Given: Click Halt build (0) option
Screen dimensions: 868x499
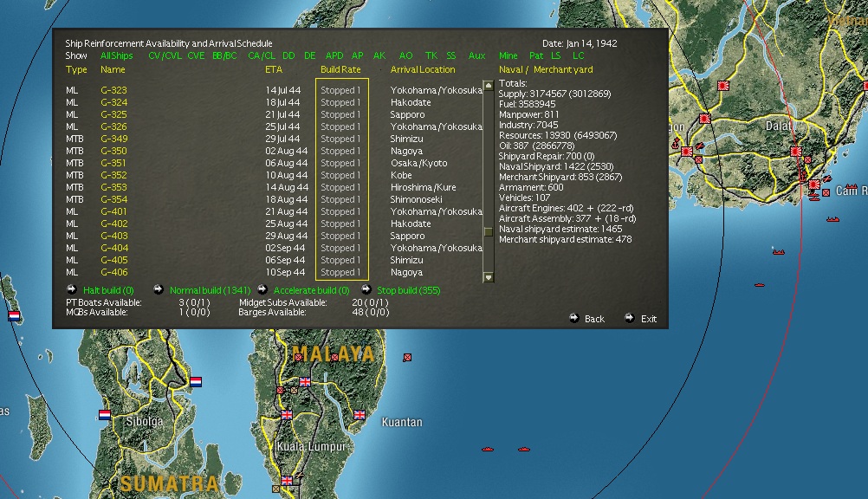Looking at the screenshot, I should [108, 290].
